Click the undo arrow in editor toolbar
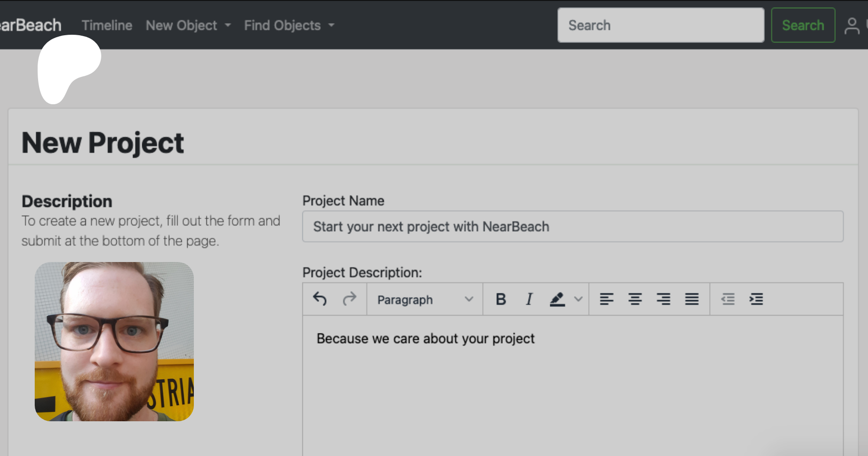This screenshot has height=456, width=868. tap(320, 299)
